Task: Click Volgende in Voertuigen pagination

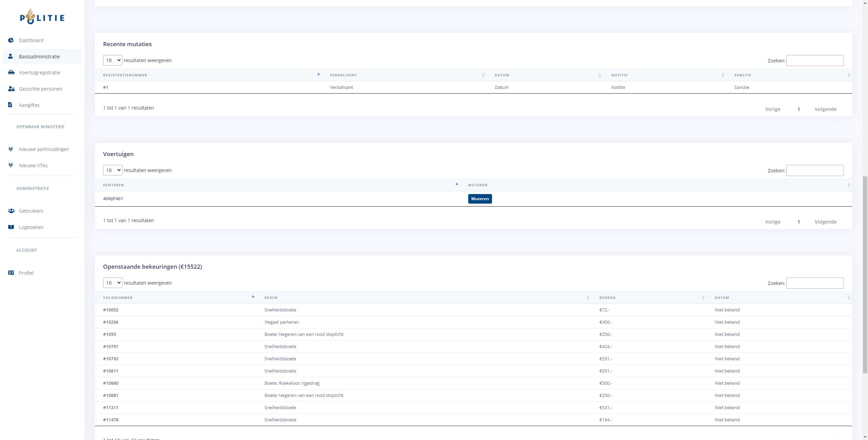Action: pos(825,222)
